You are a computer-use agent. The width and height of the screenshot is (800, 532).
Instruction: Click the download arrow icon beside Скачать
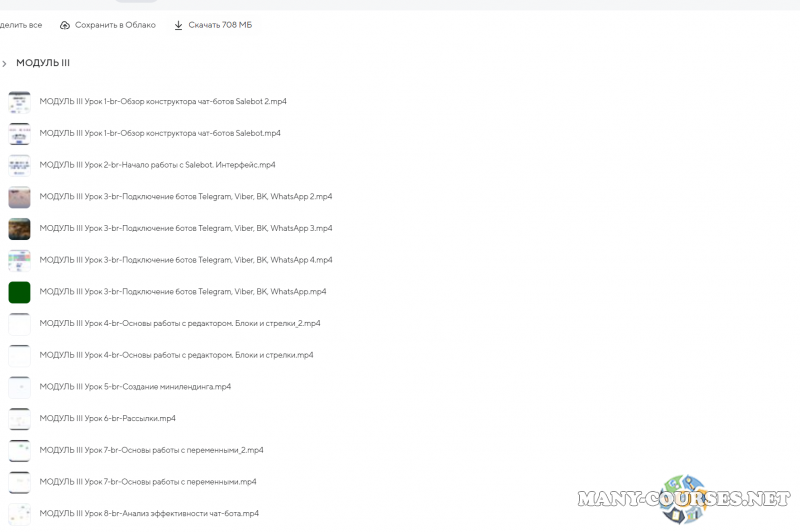(x=178, y=25)
